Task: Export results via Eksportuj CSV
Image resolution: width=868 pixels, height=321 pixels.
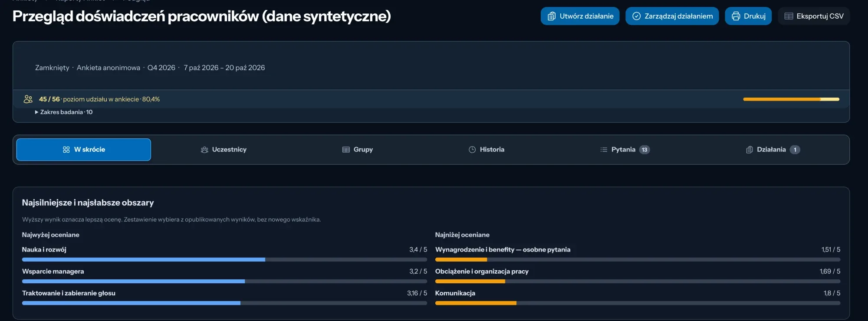Action: (814, 16)
